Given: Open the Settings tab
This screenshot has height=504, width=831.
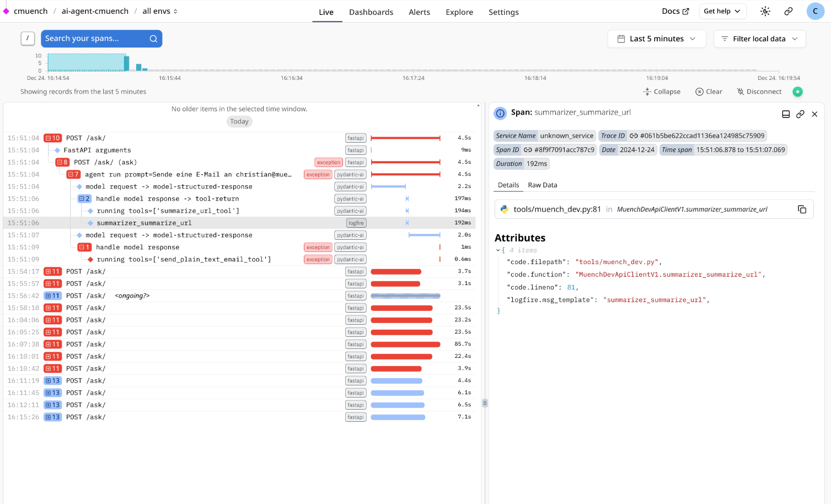Looking at the screenshot, I should point(503,12).
